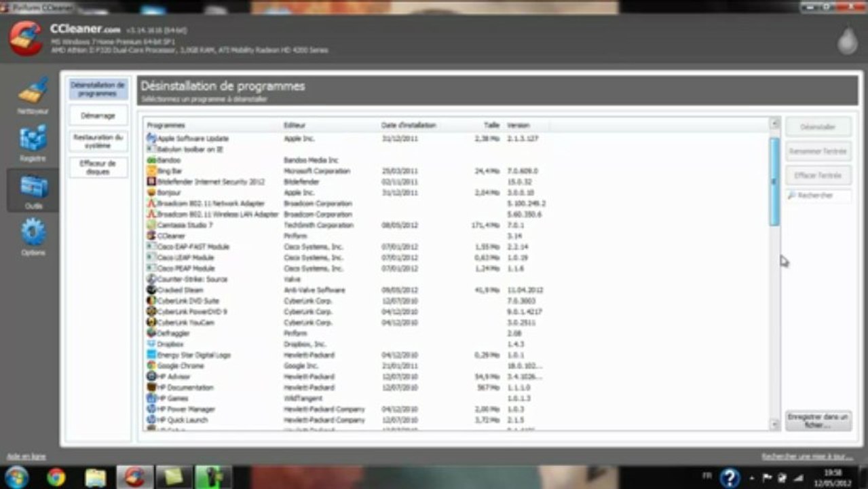Screen dimensions: 868x489
Task: Click the CCleaner logo in header
Action: click(x=26, y=38)
